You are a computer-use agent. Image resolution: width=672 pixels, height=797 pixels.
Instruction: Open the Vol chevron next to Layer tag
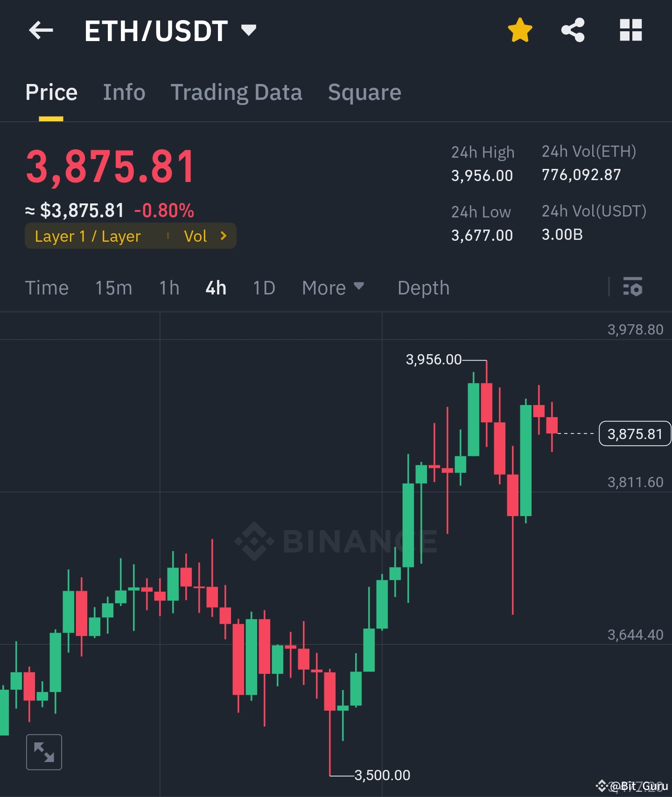pos(224,236)
